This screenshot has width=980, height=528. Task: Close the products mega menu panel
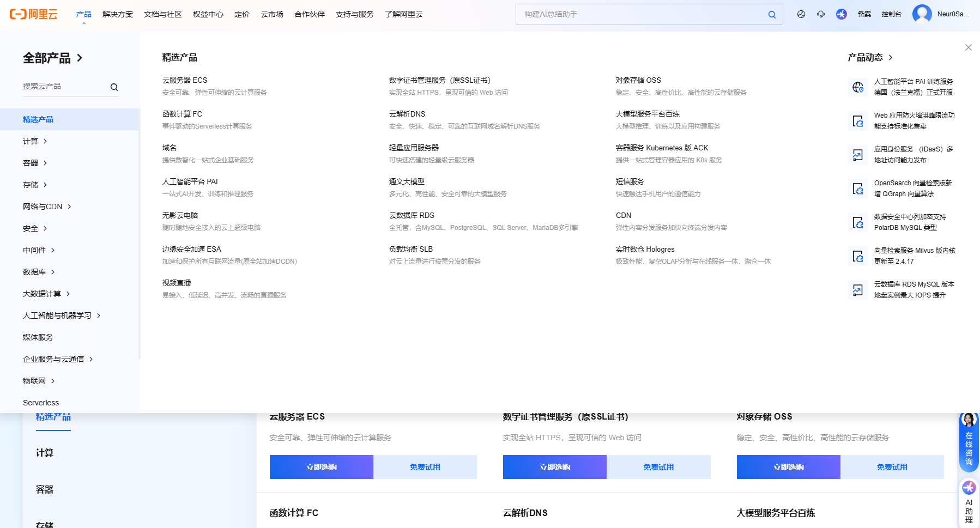point(968,47)
